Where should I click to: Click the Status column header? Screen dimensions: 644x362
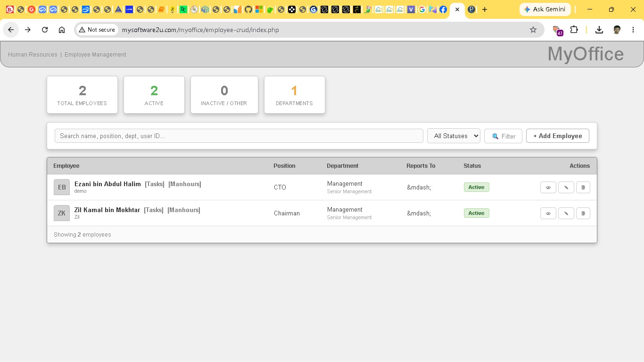pos(472,166)
